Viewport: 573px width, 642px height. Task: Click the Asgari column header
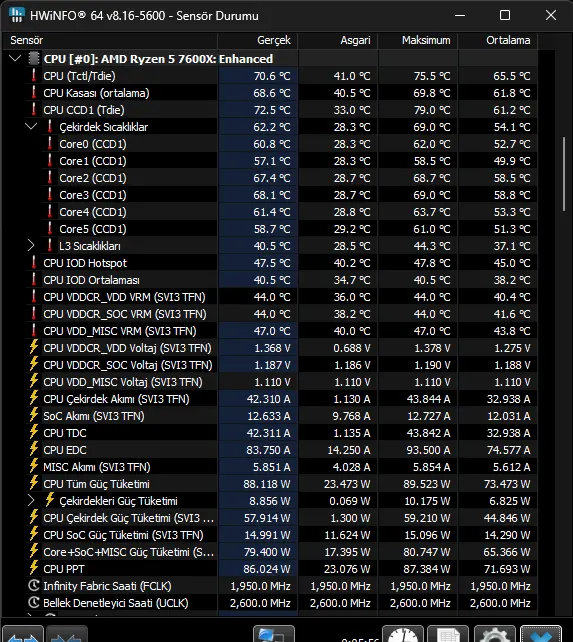point(338,40)
